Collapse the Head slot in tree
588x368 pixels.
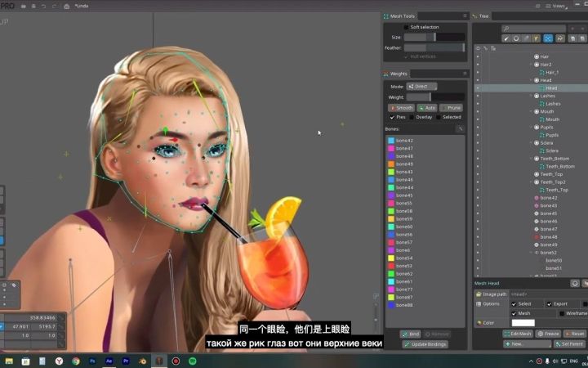click(x=532, y=80)
